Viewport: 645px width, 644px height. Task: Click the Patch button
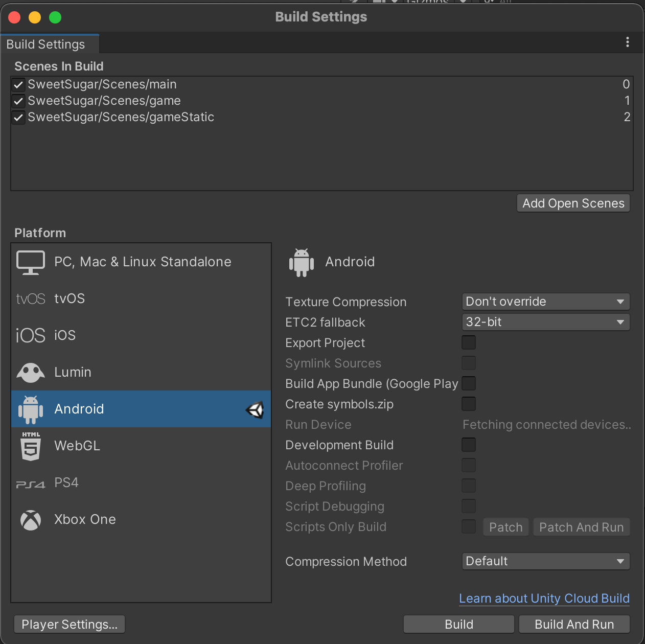tap(506, 527)
